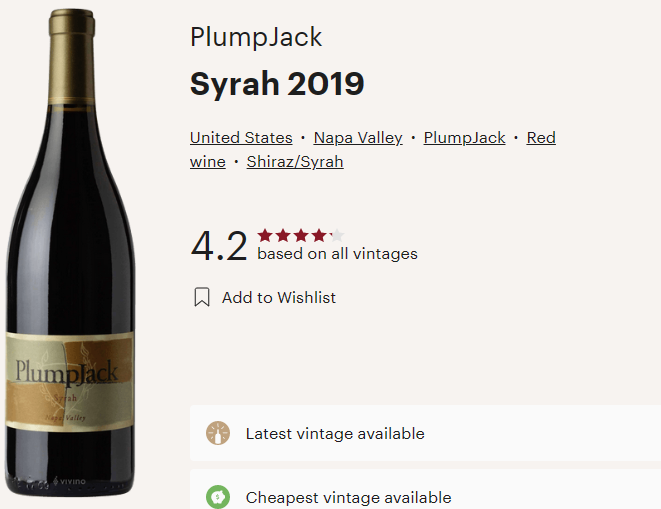
Task: Click the bookmark wishlist icon
Action: click(202, 297)
